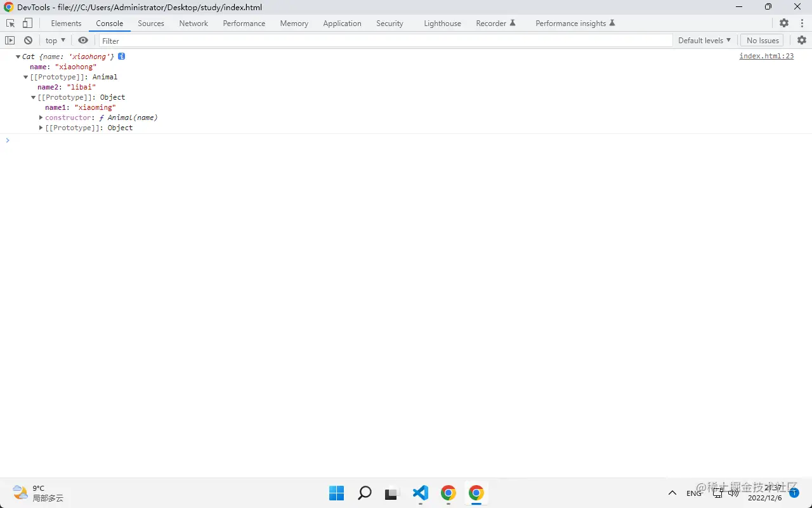The image size is (812, 508).
Task: Open the Lighthouse tab
Action: click(x=443, y=23)
